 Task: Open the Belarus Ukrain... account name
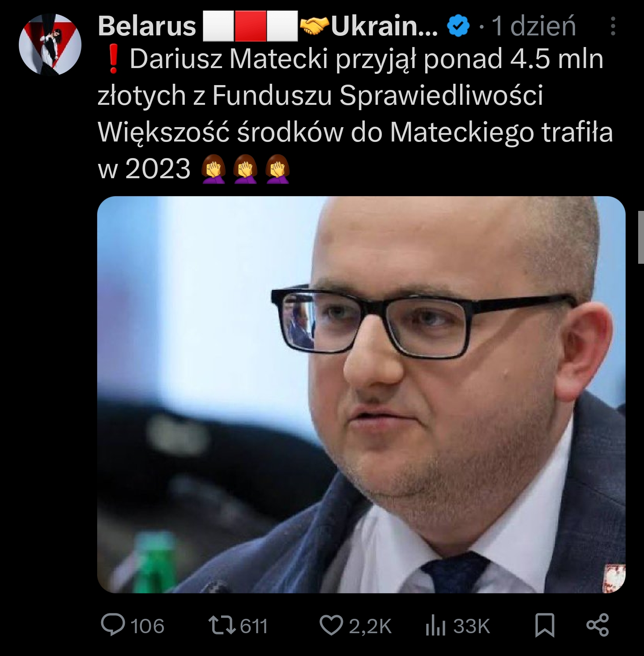tap(268, 26)
